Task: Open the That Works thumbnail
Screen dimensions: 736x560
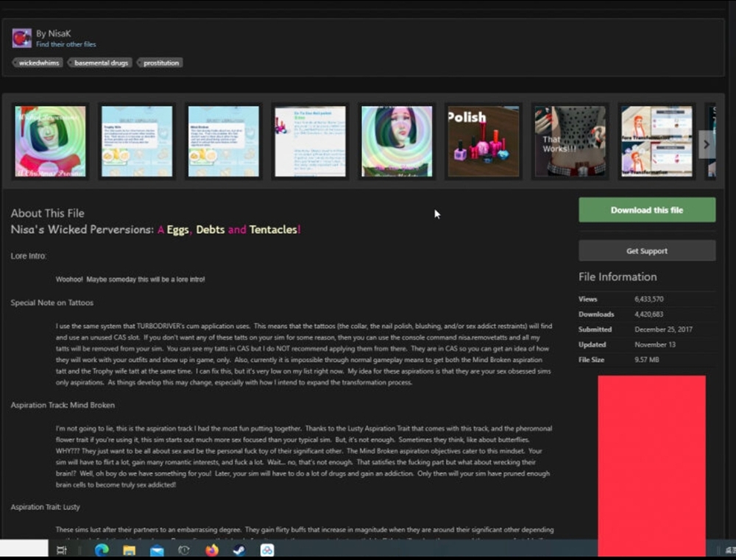Action: point(570,141)
